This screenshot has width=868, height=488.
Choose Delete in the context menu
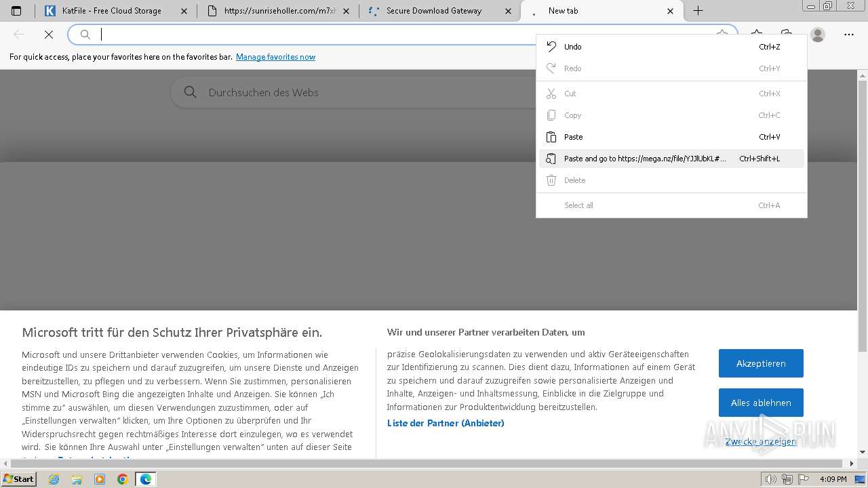click(x=671, y=180)
